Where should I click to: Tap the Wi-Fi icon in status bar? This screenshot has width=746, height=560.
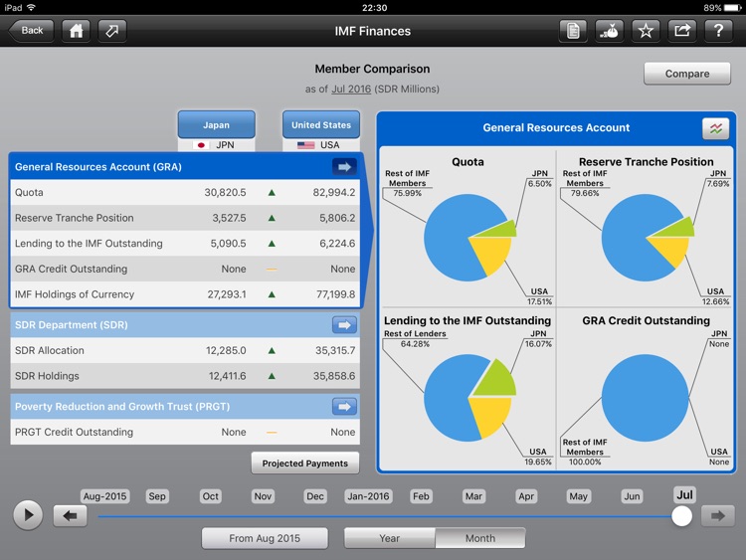32,7
